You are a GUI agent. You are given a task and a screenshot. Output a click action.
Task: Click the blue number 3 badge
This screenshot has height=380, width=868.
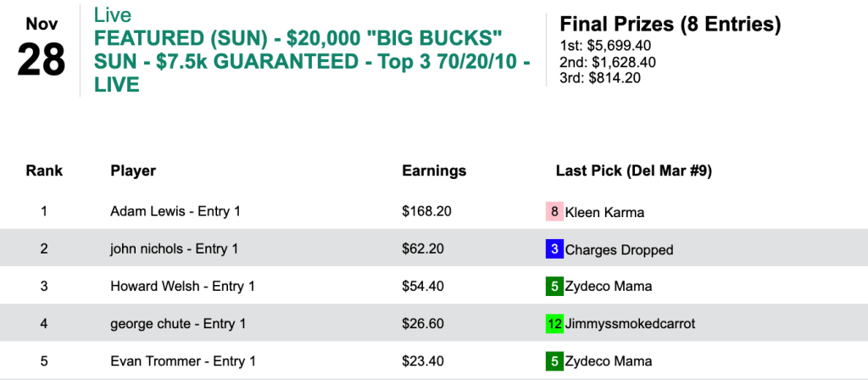tap(554, 249)
